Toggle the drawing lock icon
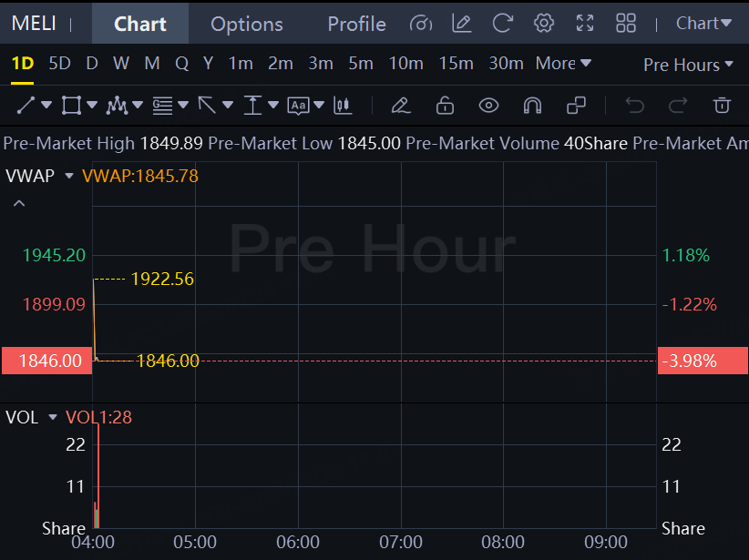 (x=445, y=106)
